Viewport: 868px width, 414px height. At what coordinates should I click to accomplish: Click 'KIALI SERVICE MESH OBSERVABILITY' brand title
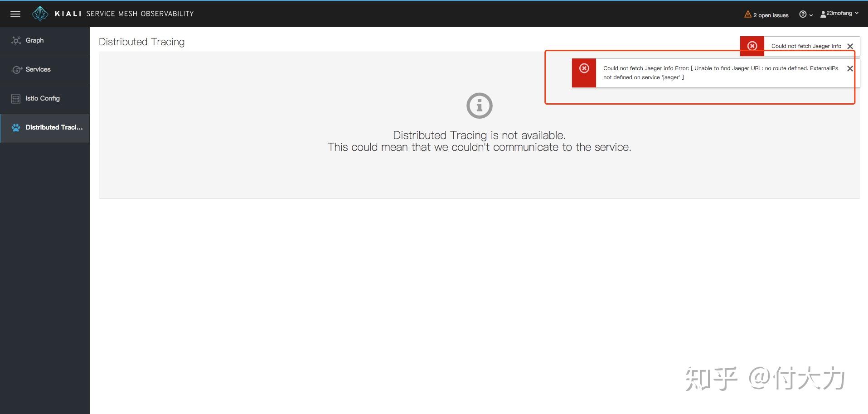(x=124, y=14)
